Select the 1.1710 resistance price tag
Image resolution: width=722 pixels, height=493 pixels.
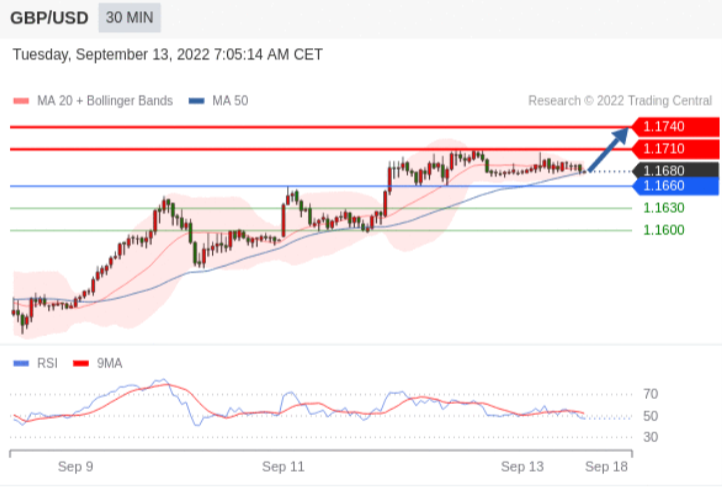[x=675, y=149]
